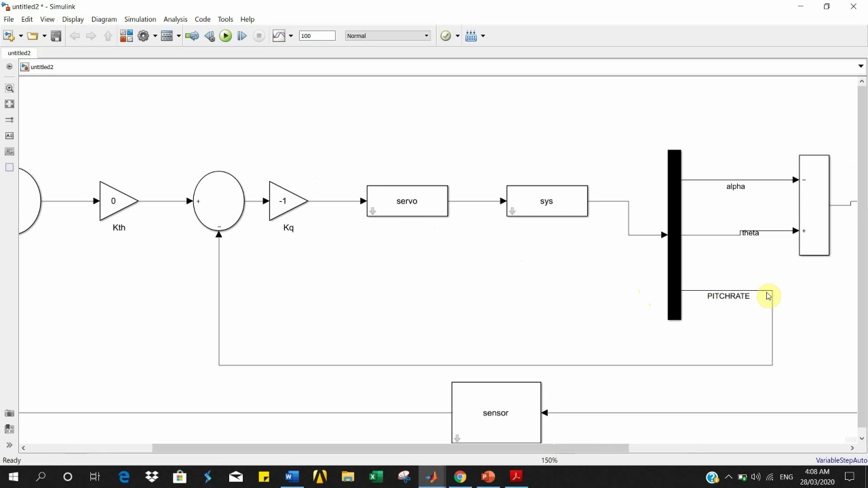Open the Model Explorer icon
Viewport: 868px width, 488px height.
pyautogui.click(x=167, y=36)
